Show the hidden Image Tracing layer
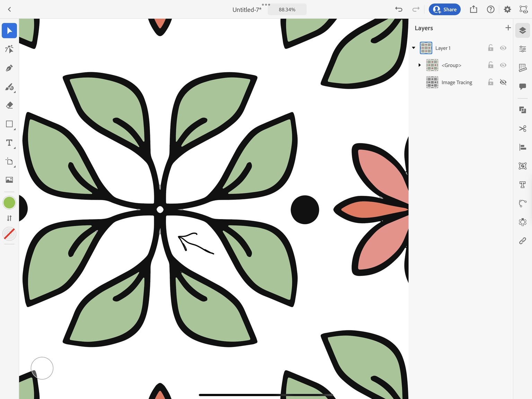Screen dimensions: 532x399 (x=503, y=82)
